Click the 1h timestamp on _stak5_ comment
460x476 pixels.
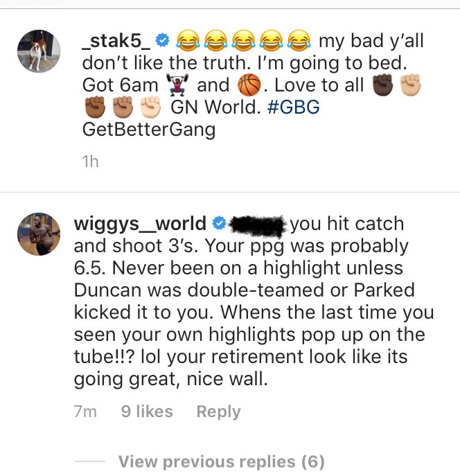(x=91, y=161)
